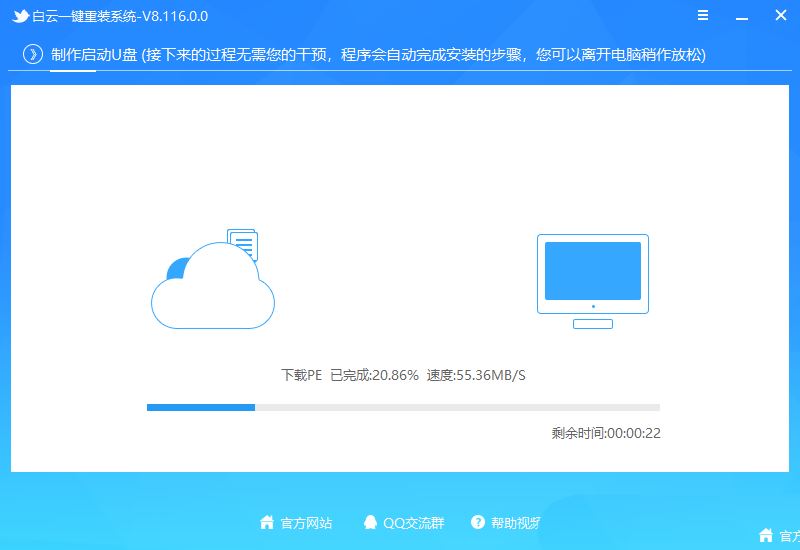Click the house icon at bottom right corner
Screen dimensions: 800x550
766,535
